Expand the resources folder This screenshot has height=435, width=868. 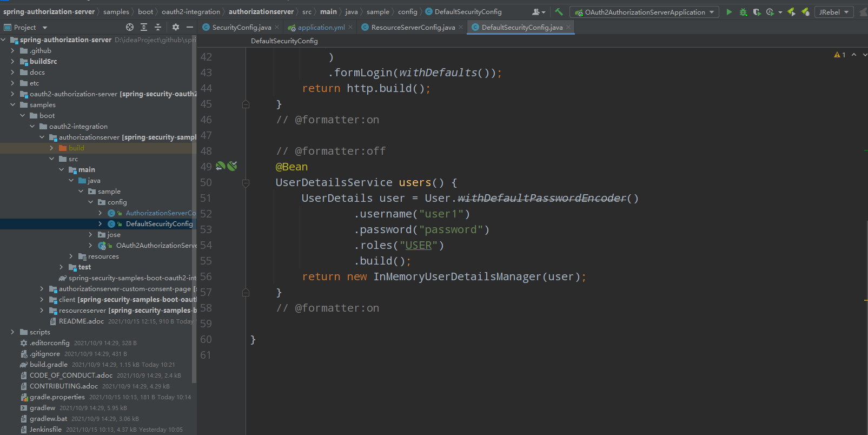tap(71, 256)
